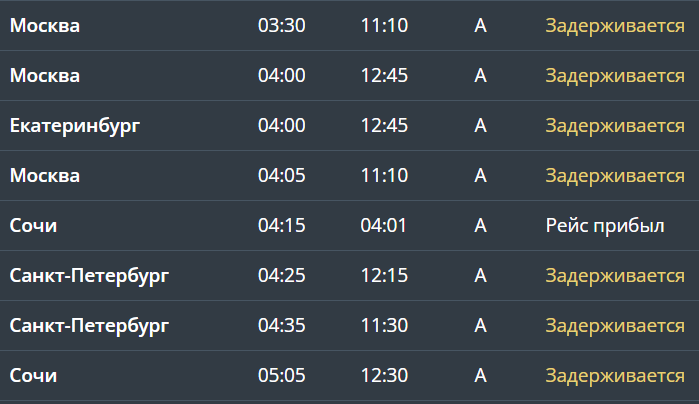This screenshot has height=404, width=699.
Task: Select the "Рейс прибыл" status text
Action: click(x=604, y=226)
